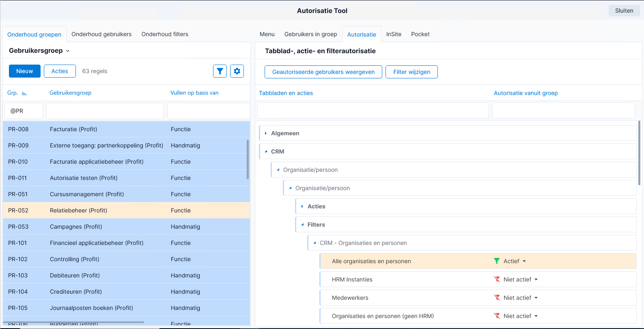This screenshot has width=644, height=329.
Task: Expand the Acties tree node
Action: pos(302,206)
